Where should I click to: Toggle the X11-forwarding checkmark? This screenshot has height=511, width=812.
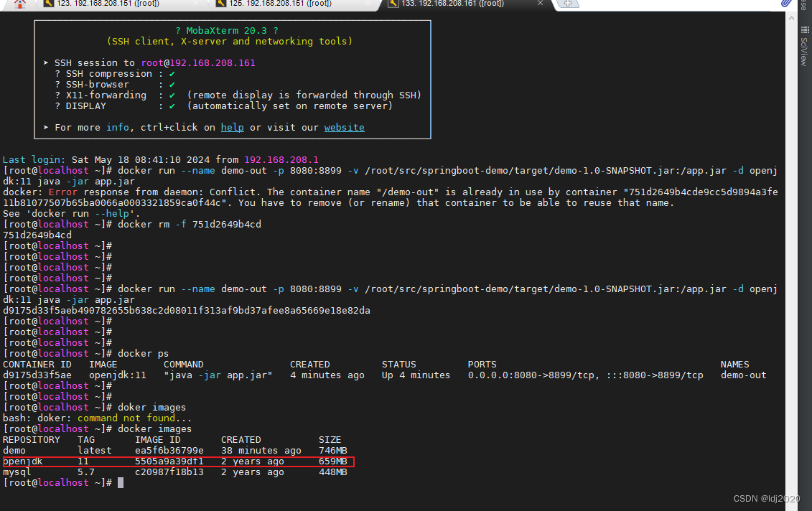(171, 95)
